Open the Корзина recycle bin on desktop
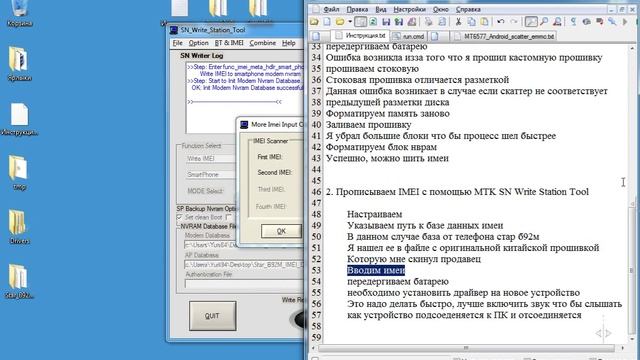 coord(19,14)
